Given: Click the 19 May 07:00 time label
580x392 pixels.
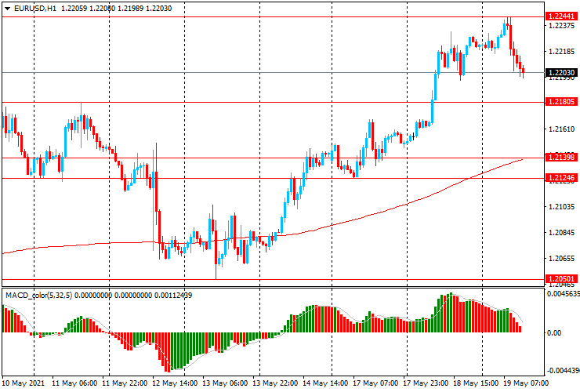Looking at the screenshot, I should (526, 383).
